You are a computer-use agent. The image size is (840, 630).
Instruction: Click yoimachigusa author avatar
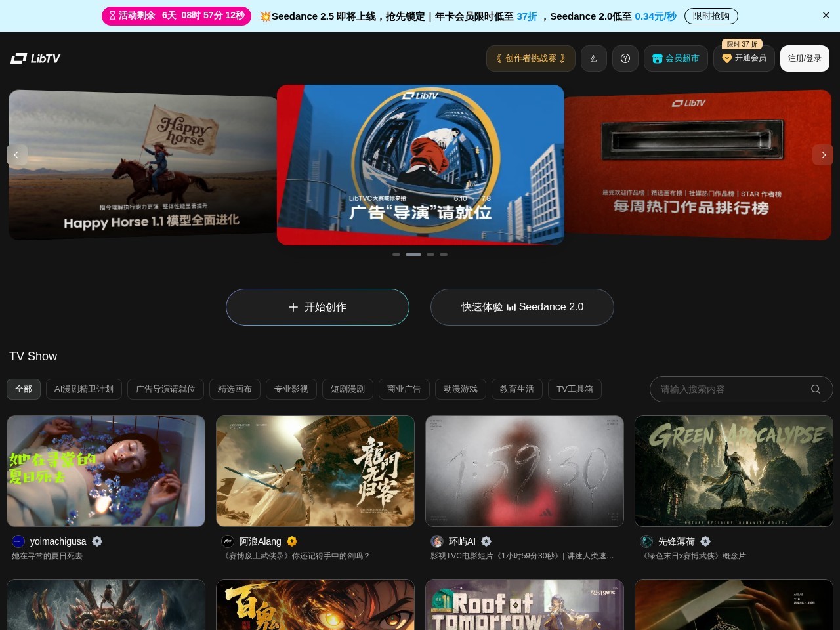[18, 541]
